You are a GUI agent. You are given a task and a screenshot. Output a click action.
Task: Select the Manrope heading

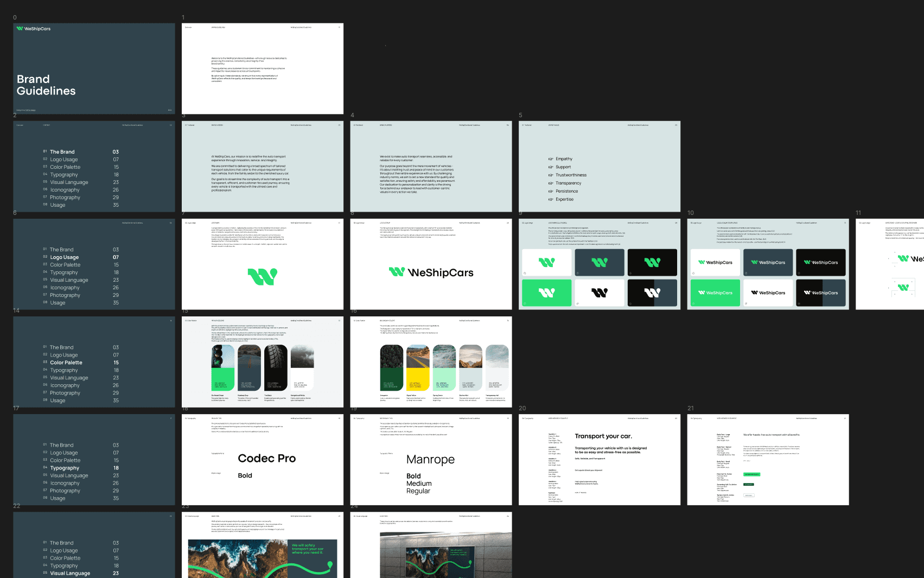click(x=431, y=460)
